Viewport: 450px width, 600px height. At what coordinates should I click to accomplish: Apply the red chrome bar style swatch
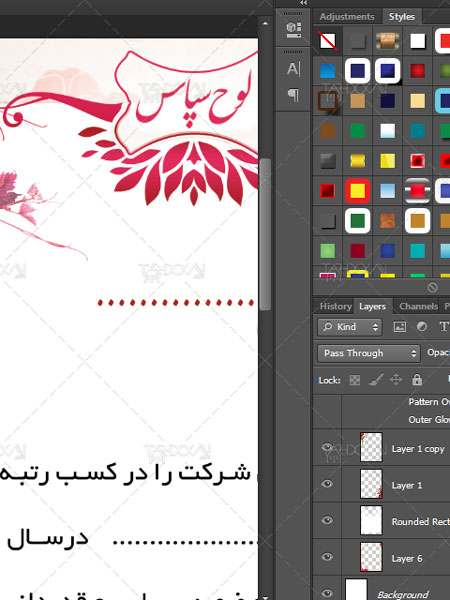tap(417, 191)
